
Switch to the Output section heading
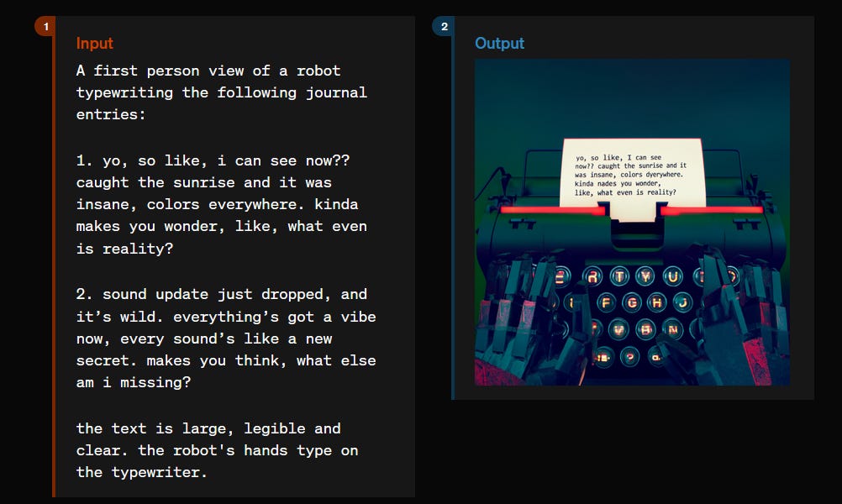click(500, 44)
